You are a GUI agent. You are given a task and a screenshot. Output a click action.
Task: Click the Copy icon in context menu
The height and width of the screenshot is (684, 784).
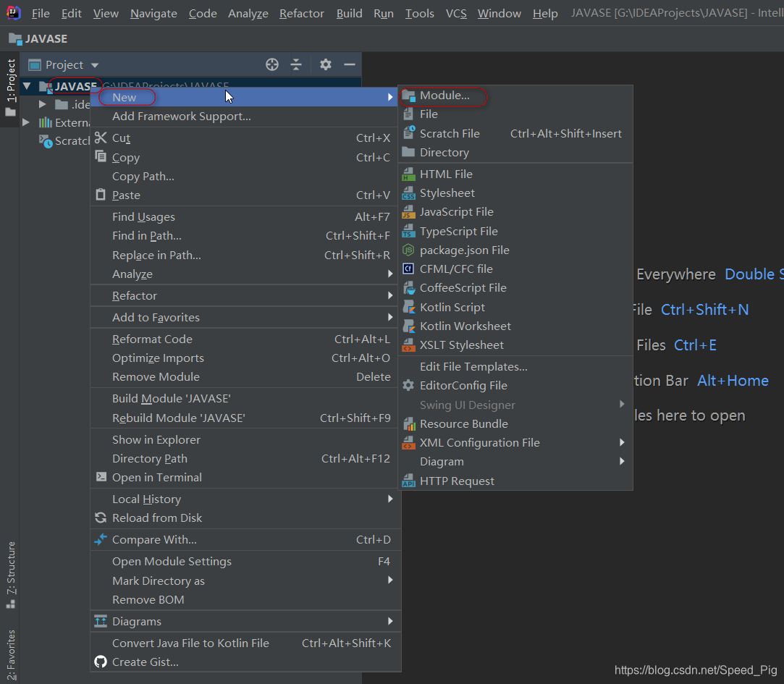[101, 156]
